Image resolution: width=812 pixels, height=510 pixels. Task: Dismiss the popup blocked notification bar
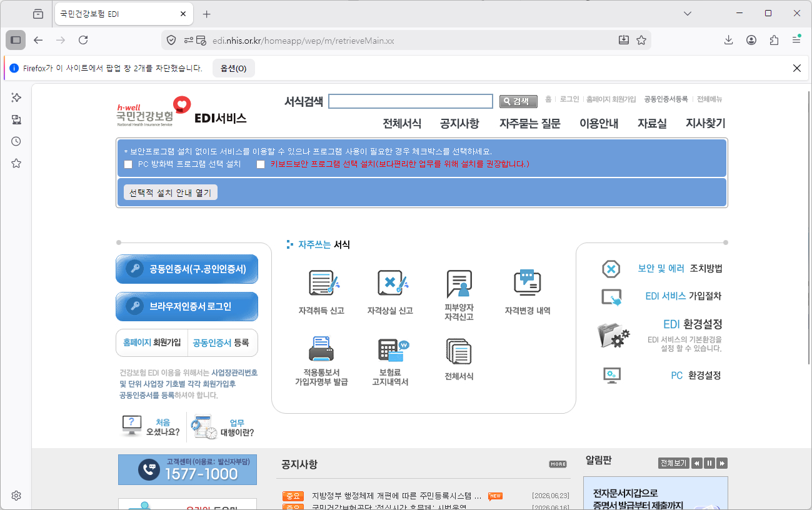click(797, 68)
